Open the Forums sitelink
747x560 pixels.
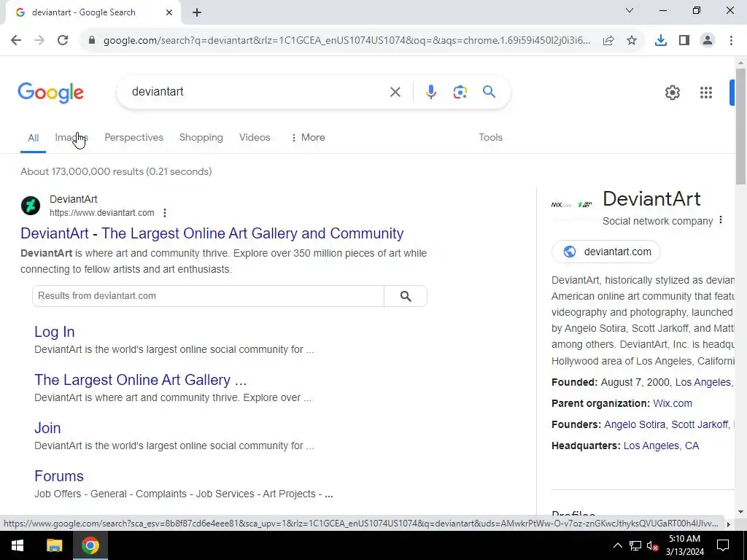[x=59, y=476]
